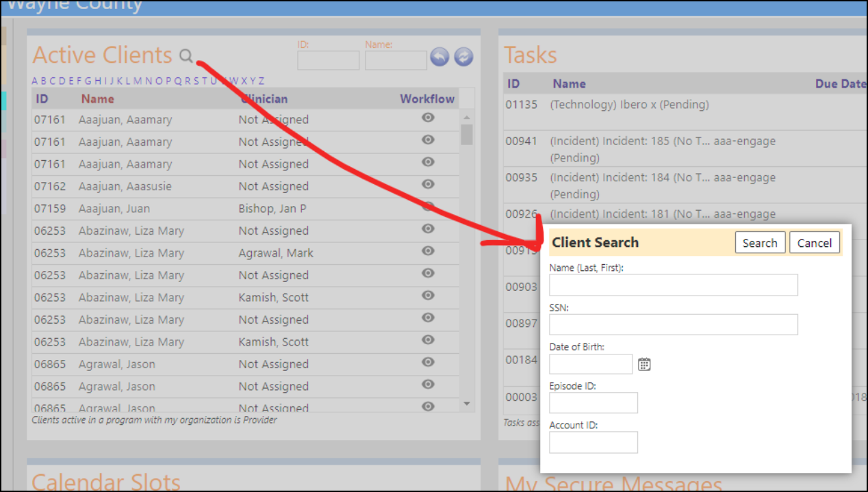Filter clients by letter Z
The height and width of the screenshot is (492, 868).
tap(261, 81)
